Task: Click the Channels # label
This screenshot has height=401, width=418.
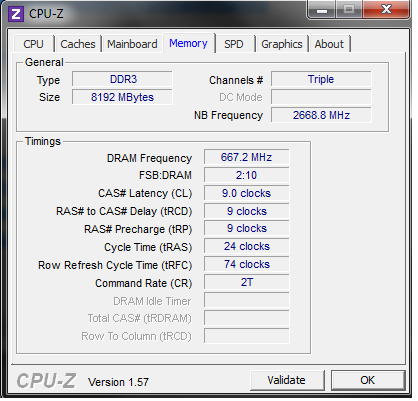Action: tap(236, 80)
